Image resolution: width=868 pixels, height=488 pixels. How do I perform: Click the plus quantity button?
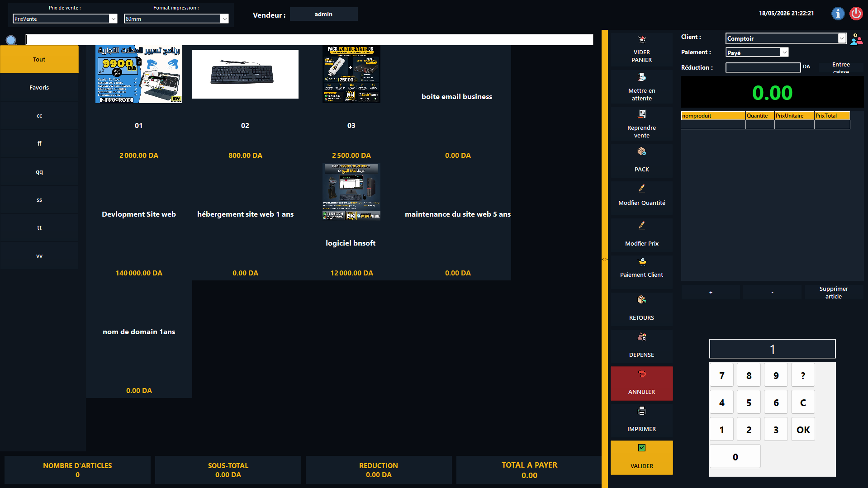(x=711, y=292)
